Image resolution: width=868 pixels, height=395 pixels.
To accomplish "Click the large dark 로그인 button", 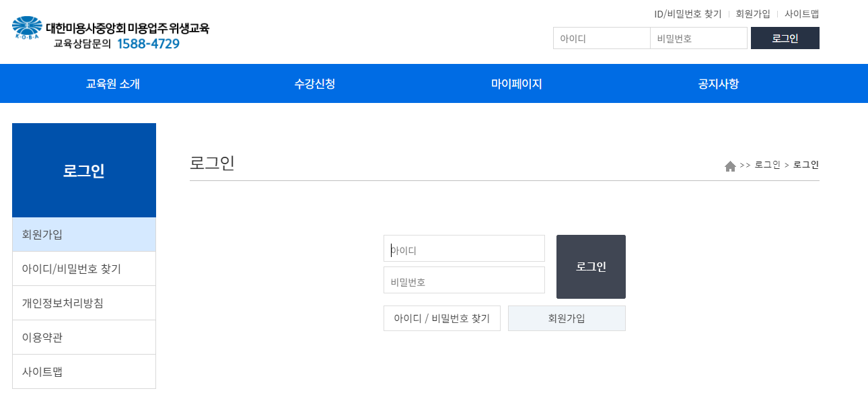I will coord(591,266).
